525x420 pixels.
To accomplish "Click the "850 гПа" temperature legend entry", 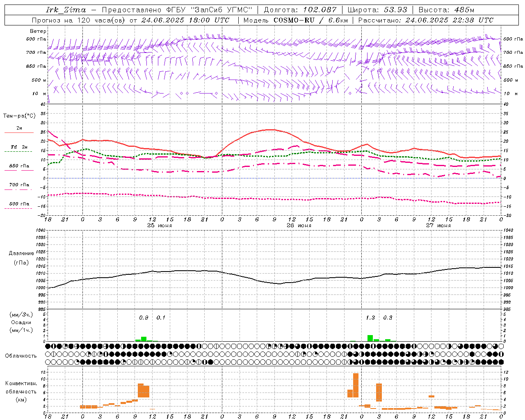I will click(x=19, y=166).
